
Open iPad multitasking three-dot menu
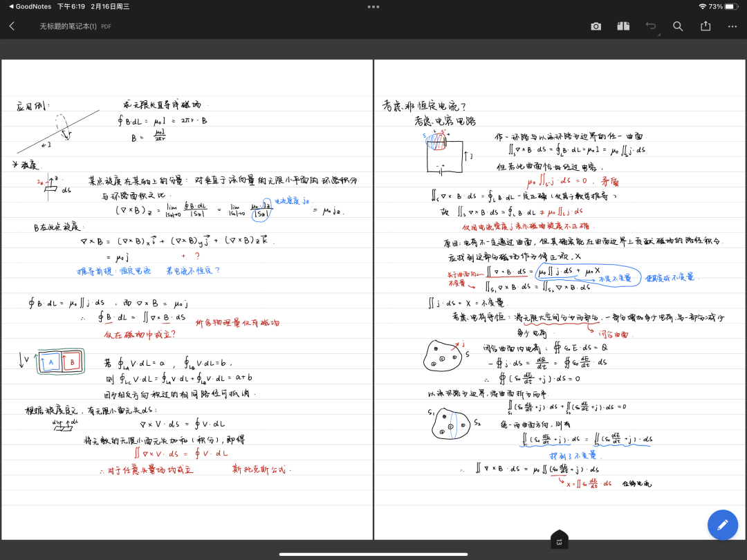tap(373, 6)
